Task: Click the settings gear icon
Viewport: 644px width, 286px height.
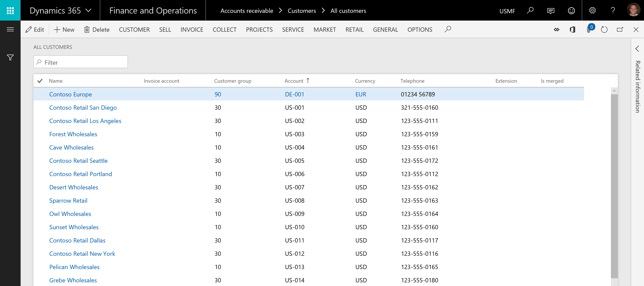Action: [x=592, y=10]
